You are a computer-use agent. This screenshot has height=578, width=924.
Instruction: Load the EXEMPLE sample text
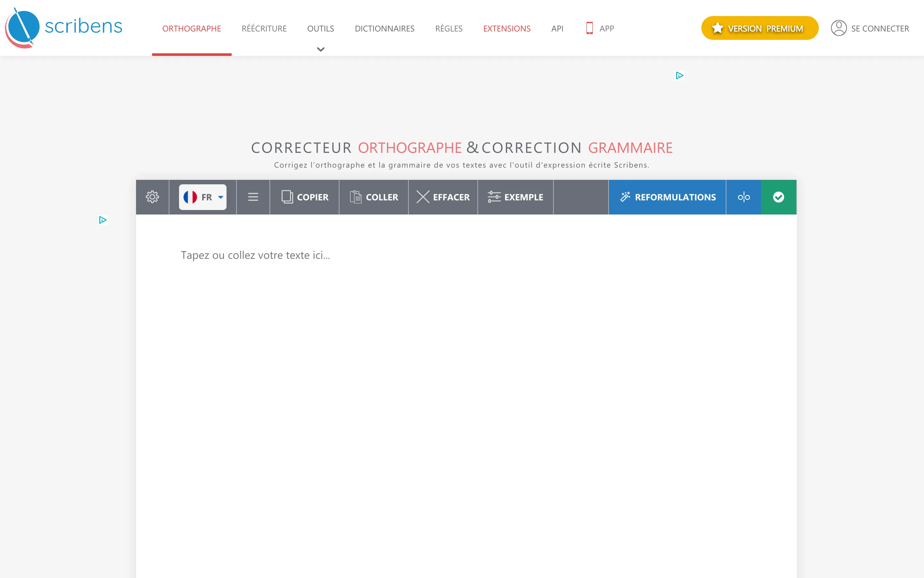(x=516, y=197)
